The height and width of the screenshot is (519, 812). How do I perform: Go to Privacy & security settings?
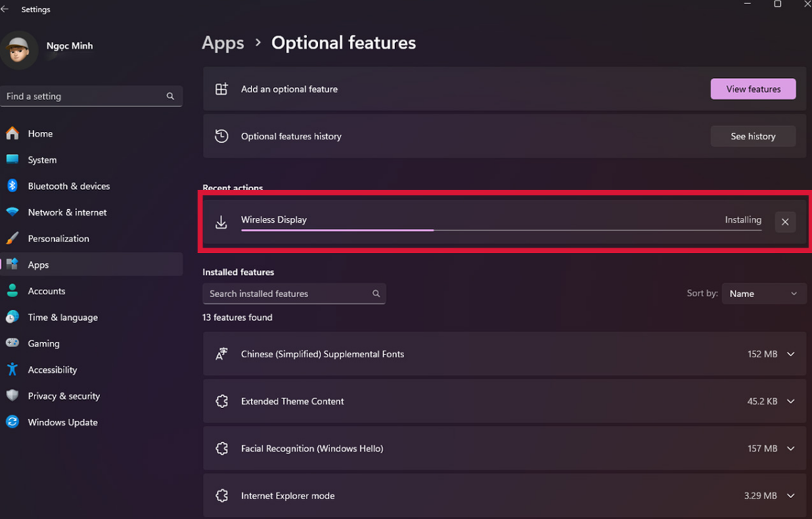(64, 396)
